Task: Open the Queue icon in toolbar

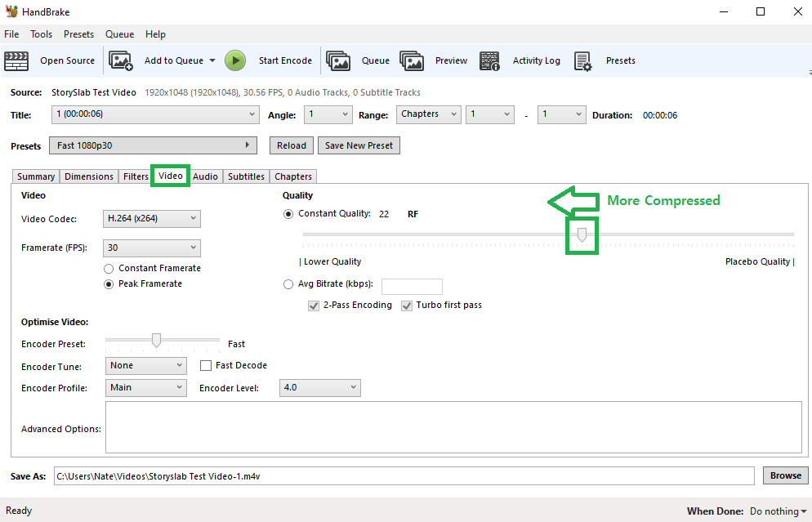Action: coord(338,60)
